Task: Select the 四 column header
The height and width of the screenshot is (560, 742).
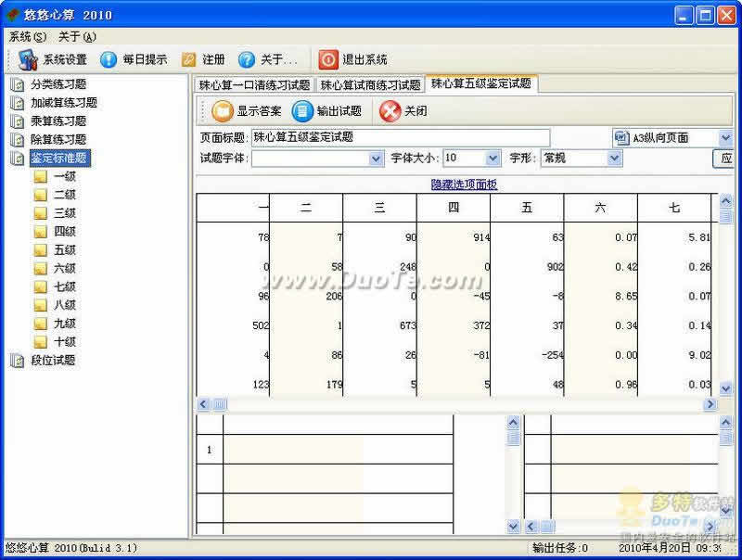Action: (454, 208)
